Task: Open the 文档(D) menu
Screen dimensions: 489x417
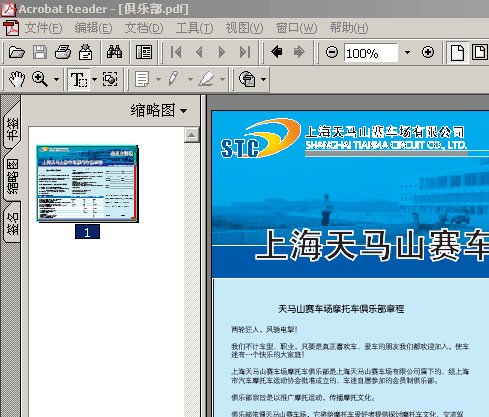Action: (x=144, y=28)
